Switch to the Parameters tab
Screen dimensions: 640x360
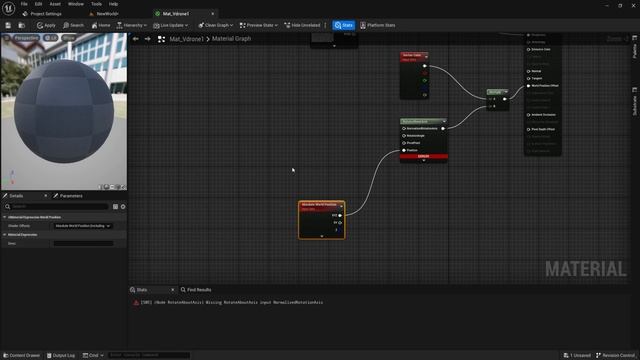point(68,196)
